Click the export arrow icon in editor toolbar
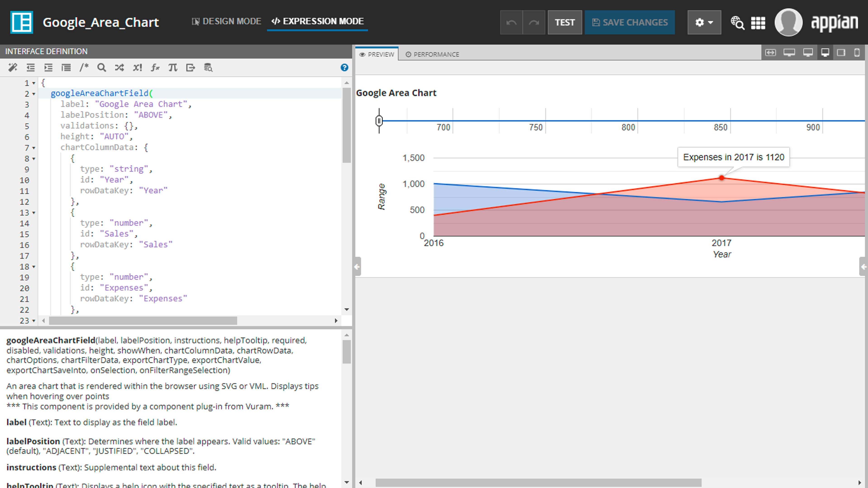 [x=190, y=67]
